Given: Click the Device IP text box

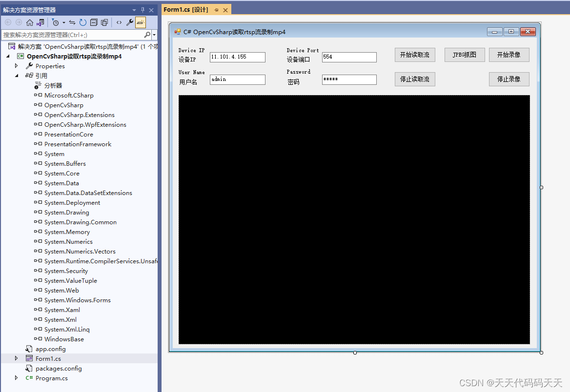Looking at the screenshot, I should tap(237, 57).
